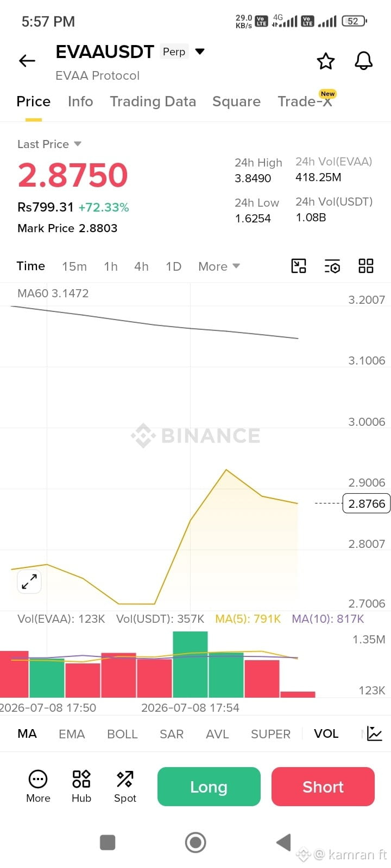The image size is (391, 868).
Task: Expand the EVAAUSDT Perp pair dropdown
Action: pos(200,52)
